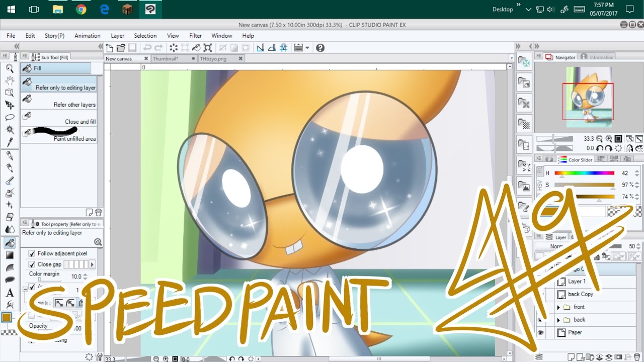644x362 pixels.
Task: Open the timeline-style toolbar dropdown arrow
Action: tap(307, 48)
